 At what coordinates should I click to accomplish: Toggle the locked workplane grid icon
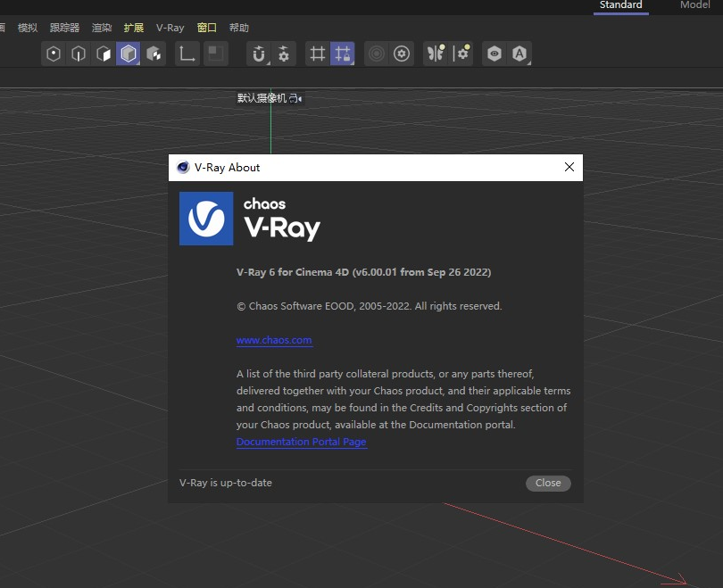[x=342, y=54]
